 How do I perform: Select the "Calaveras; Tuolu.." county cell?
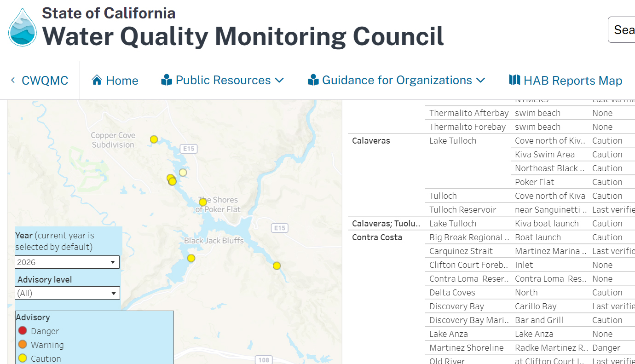pyautogui.click(x=387, y=224)
